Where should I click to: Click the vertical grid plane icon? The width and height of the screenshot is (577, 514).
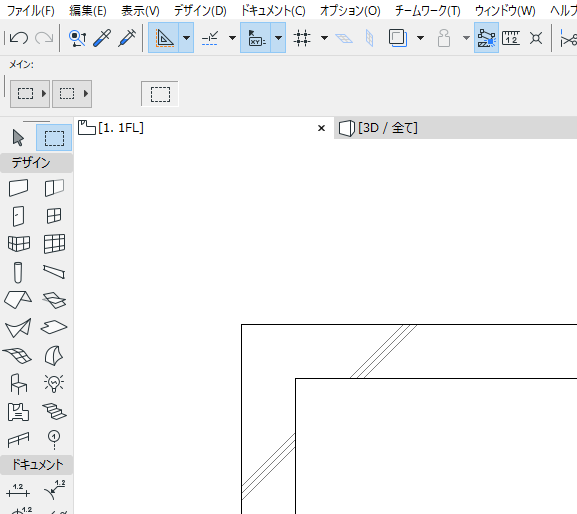click(x=369, y=38)
